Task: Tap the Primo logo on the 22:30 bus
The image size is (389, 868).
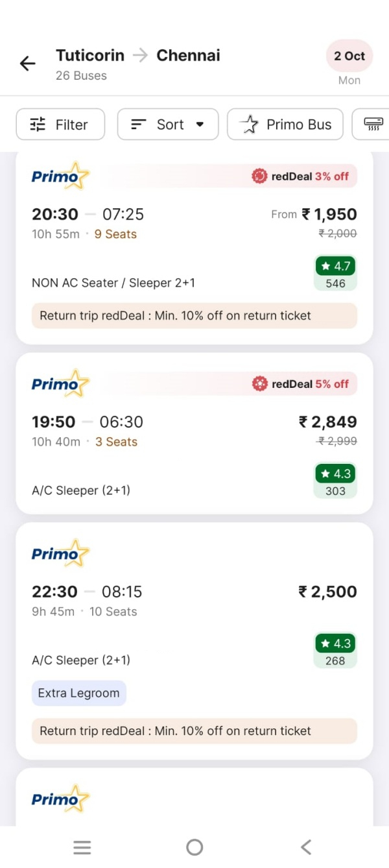Action: pos(60,553)
